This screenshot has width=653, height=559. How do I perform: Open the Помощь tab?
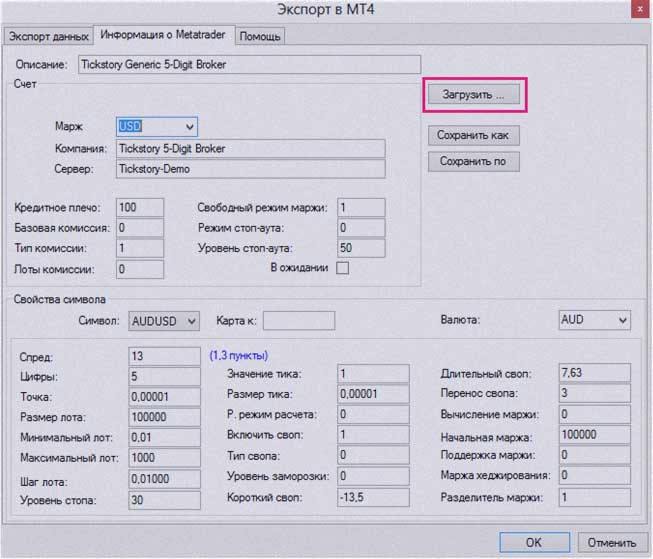[260, 36]
